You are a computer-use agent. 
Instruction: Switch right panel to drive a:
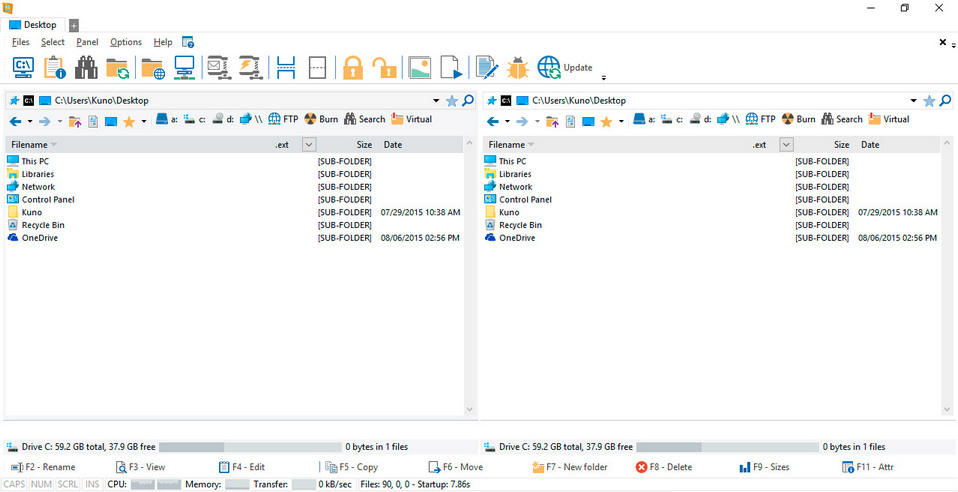point(644,120)
